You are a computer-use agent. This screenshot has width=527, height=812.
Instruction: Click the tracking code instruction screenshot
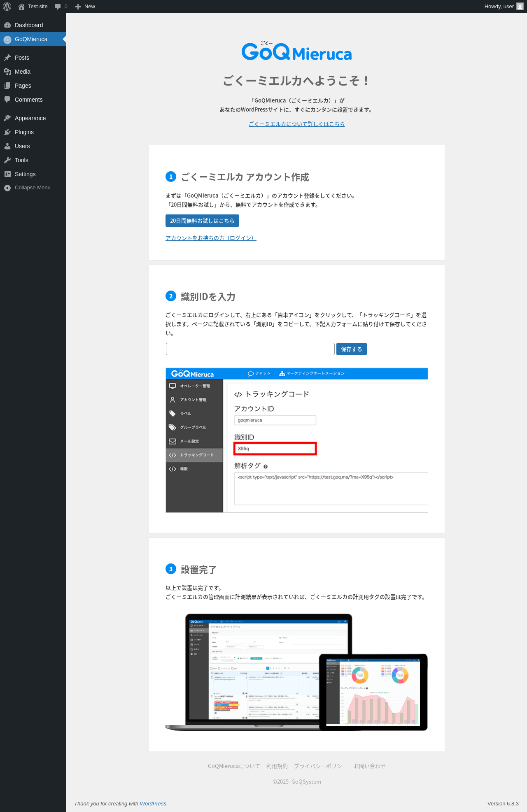coord(297,440)
